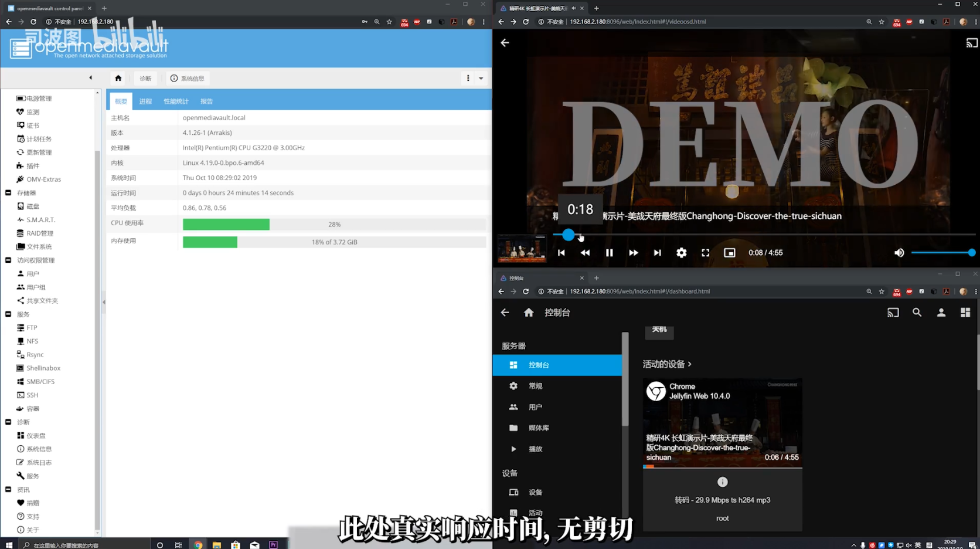Collapse the 访问权限管理 tree section
Viewport: 980px width, 549px height.
click(x=8, y=260)
